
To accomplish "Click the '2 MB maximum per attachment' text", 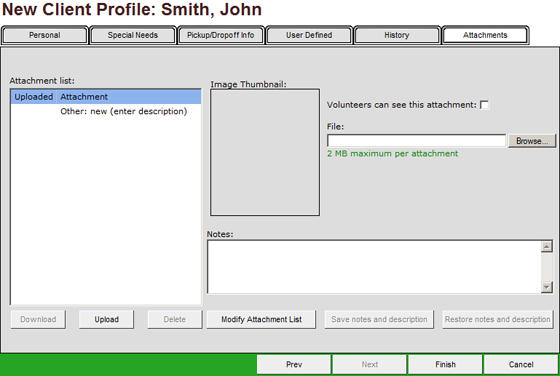I will point(392,154).
